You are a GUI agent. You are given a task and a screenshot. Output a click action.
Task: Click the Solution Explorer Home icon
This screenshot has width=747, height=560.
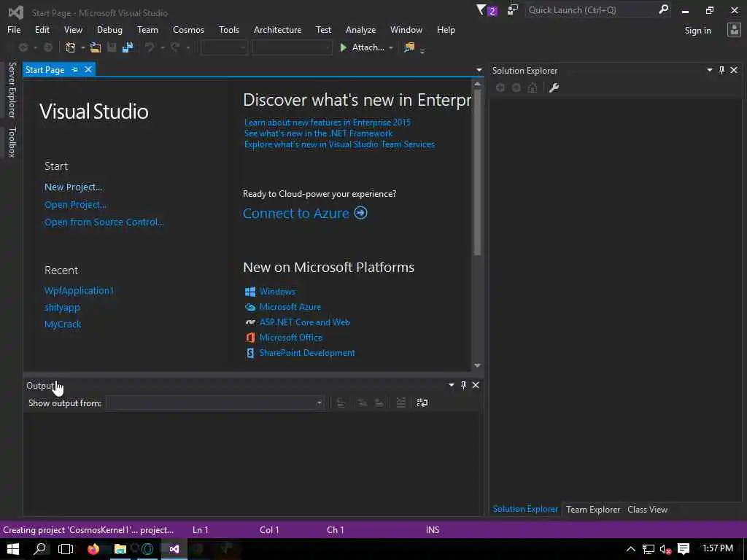coord(532,87)
